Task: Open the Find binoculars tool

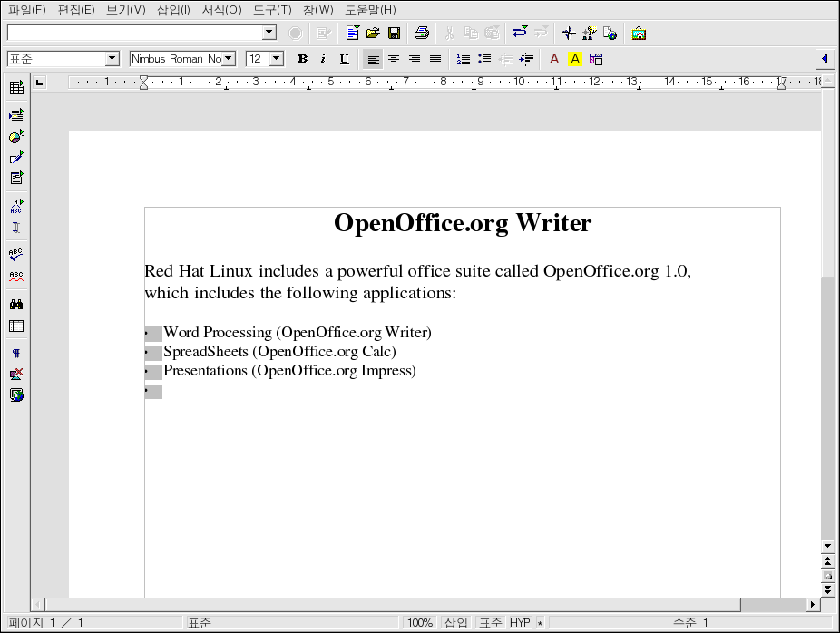Action: pyautogui.click(x=16, y=305)
